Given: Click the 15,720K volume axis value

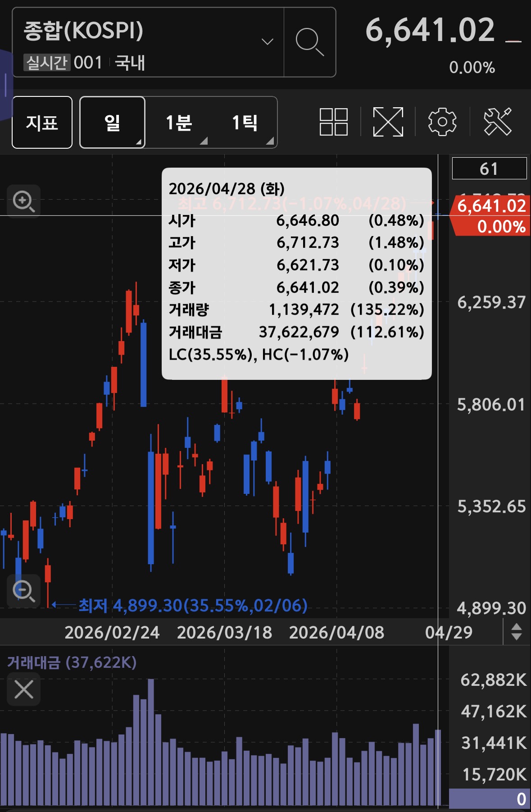Looking at the screenshot, I should pos(494,774).
